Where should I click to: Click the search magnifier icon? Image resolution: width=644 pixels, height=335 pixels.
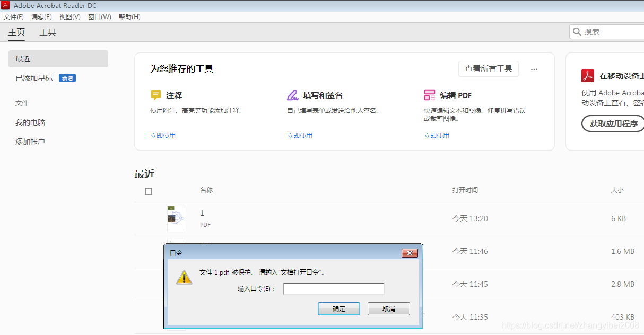click(x=577, y=32)
